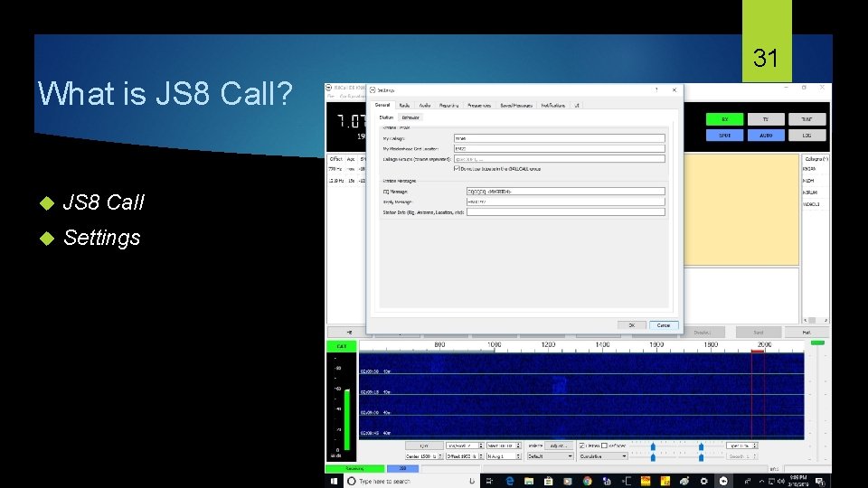Click the N Avg spinner
This screenshot has width=868, height=488.
click(x=504, y=456)
